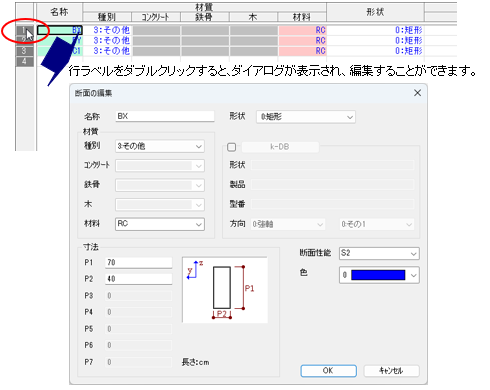Viewport: 490px width, 390px height.
Task: Open the 材料 dropdown showing RC
Action: point(160,224)
